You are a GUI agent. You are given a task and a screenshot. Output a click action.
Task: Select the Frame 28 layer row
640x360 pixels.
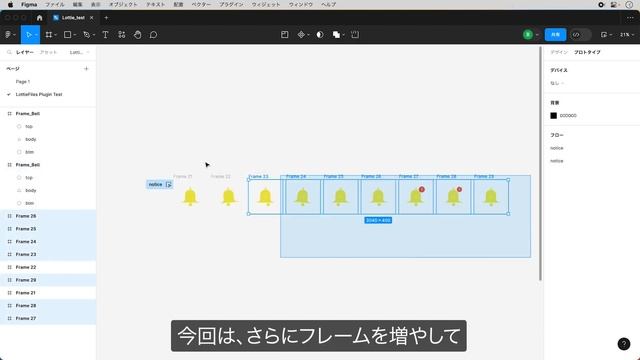pos(48,305)
